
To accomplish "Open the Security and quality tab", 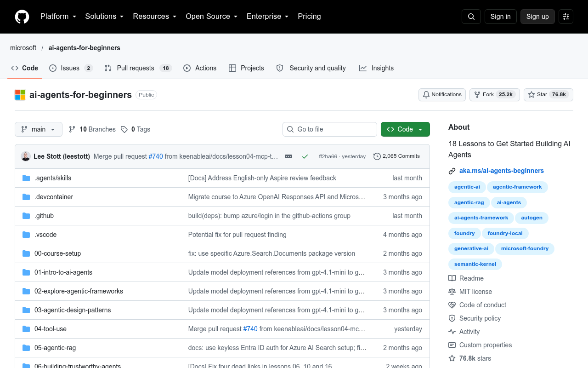I will (311, 68).
